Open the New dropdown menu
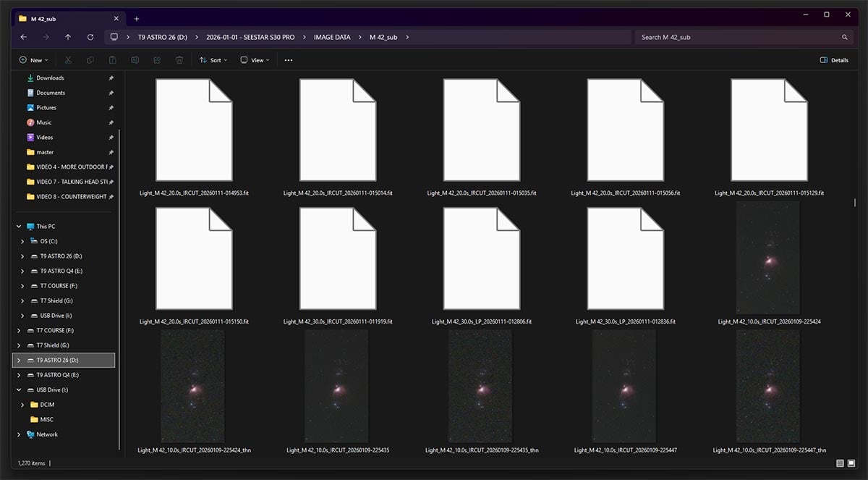The width and height of the screenshot is (868, 480). [x=34, y=60]
